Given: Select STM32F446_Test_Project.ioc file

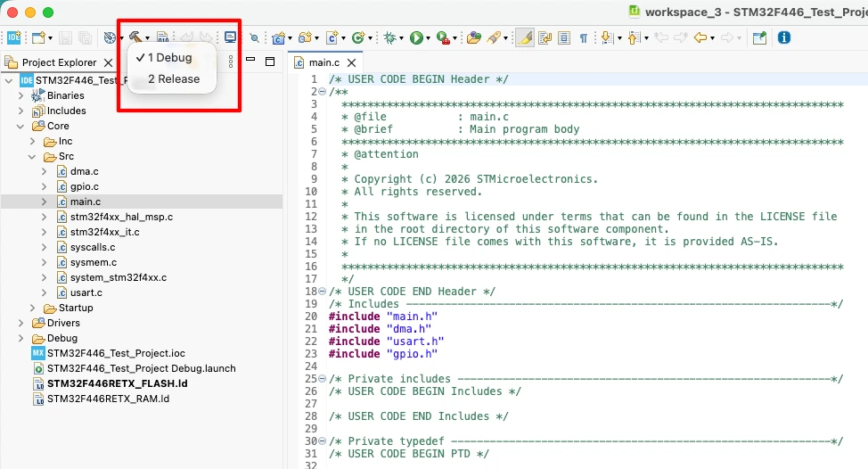Looking at the screenshot, I should [x=116, y=353].
